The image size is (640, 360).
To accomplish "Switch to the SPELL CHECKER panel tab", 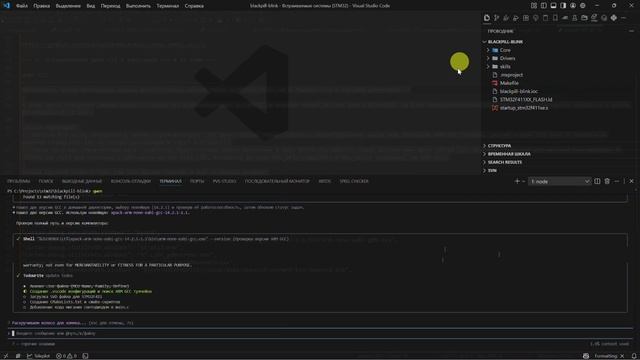I will (x=354, y=181).
